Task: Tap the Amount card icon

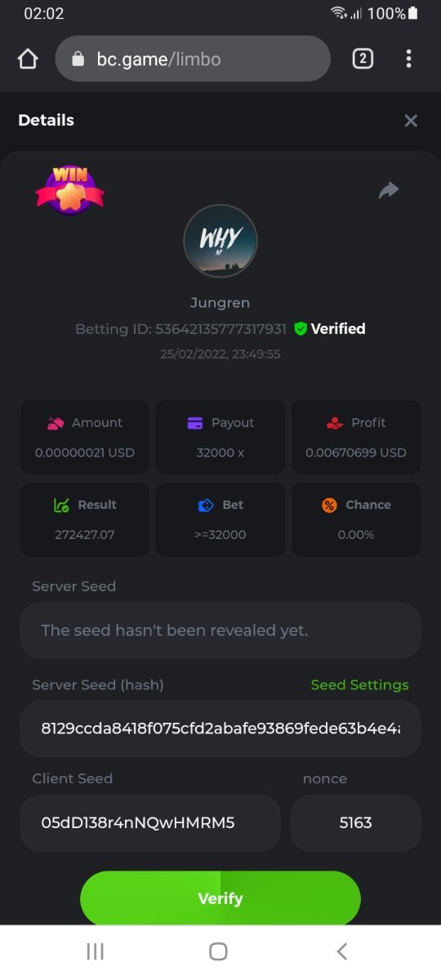Action: click(x=56, y=423)
